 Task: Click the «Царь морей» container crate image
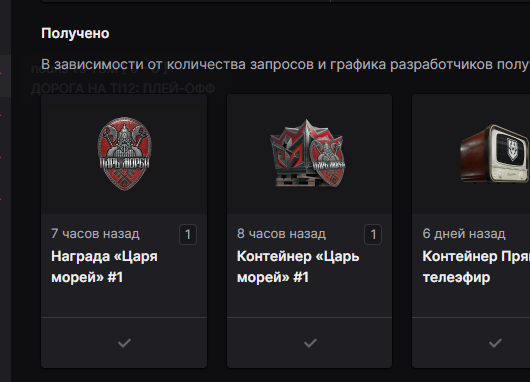(308, 153)
